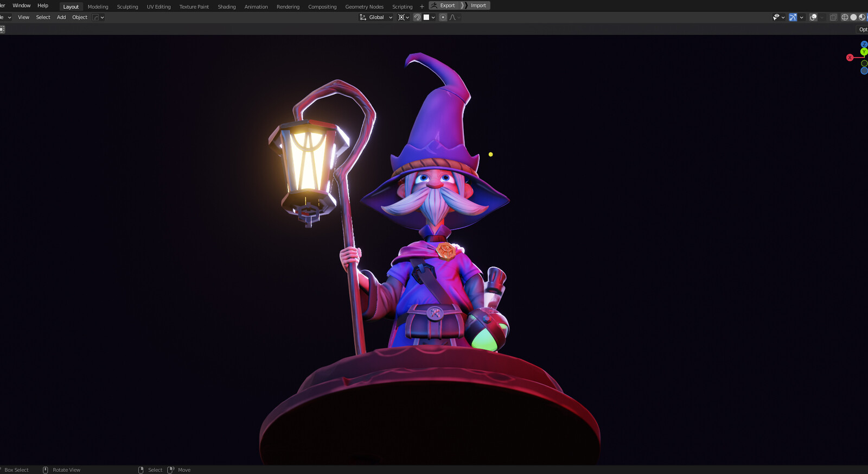Click the mouse icon beside Select hint
The image size is (868, 474).
click(141, 470)
